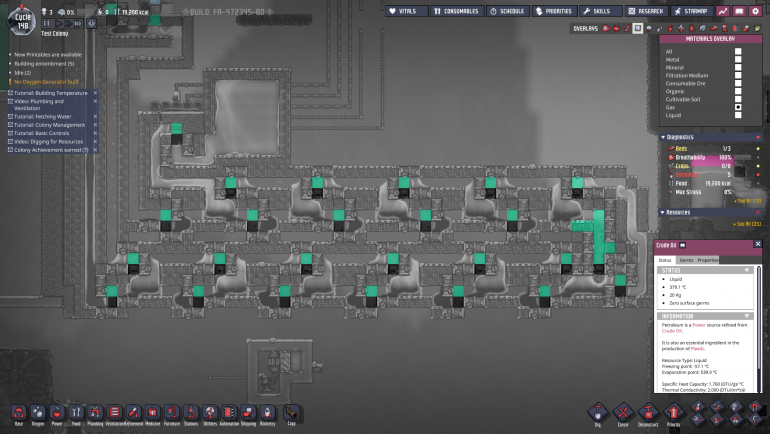Select the Cancel tool
Image resolution: width=770 pixels, height=434 pixels.
point(623,413)
